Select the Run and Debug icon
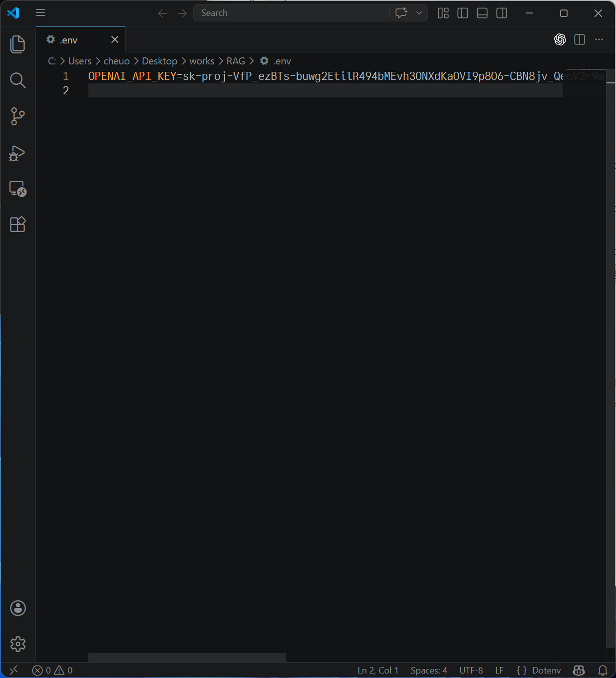The height and width of the screenshot is (678, 616). [x=17, y=153]
